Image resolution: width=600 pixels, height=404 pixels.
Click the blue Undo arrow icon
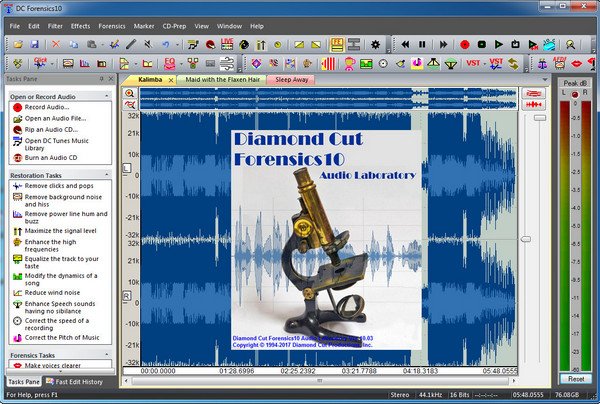[166, 45]
